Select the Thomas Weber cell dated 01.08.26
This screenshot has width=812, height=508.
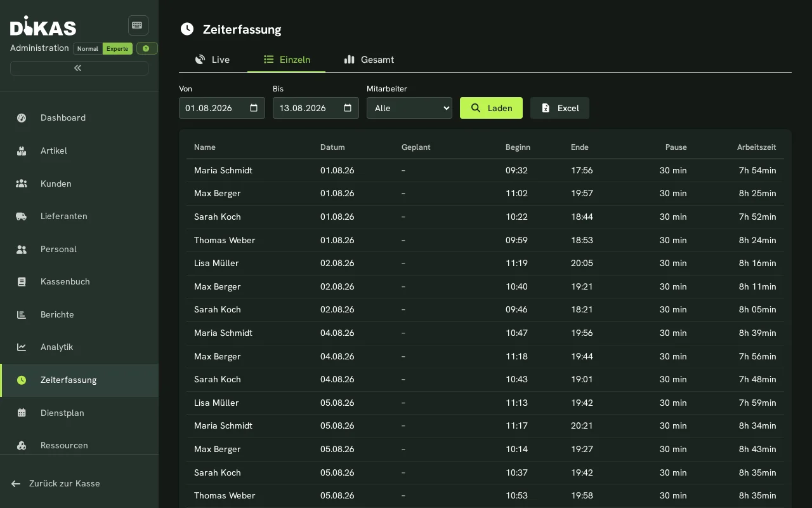click(x=225, y=240)
